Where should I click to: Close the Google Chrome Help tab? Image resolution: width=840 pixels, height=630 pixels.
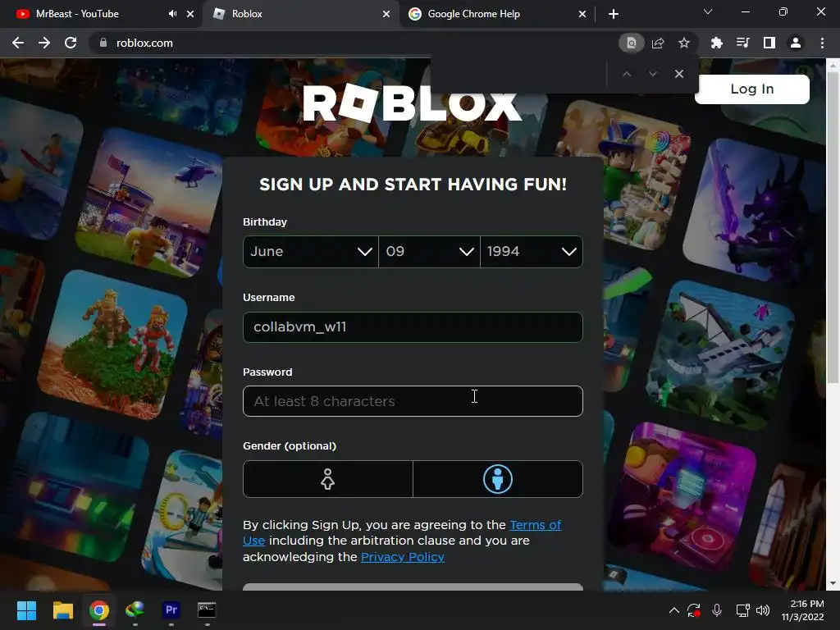coord(582,14)
